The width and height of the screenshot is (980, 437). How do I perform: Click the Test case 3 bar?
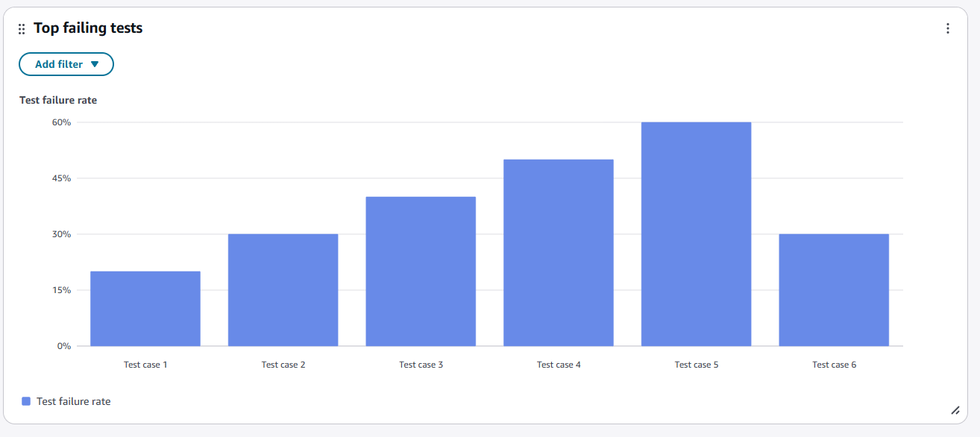pyautogui.click(x=421, y=271)
